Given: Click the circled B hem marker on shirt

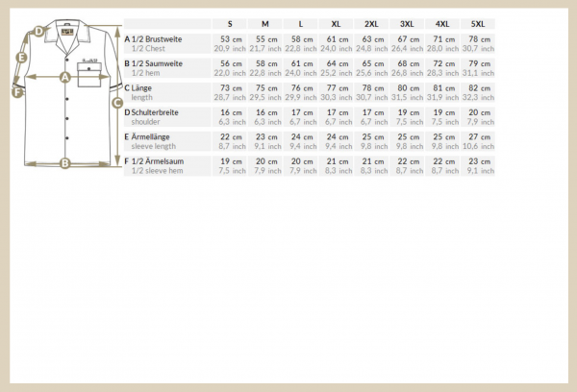Looking at the screenshot, I should pos(64,162).
